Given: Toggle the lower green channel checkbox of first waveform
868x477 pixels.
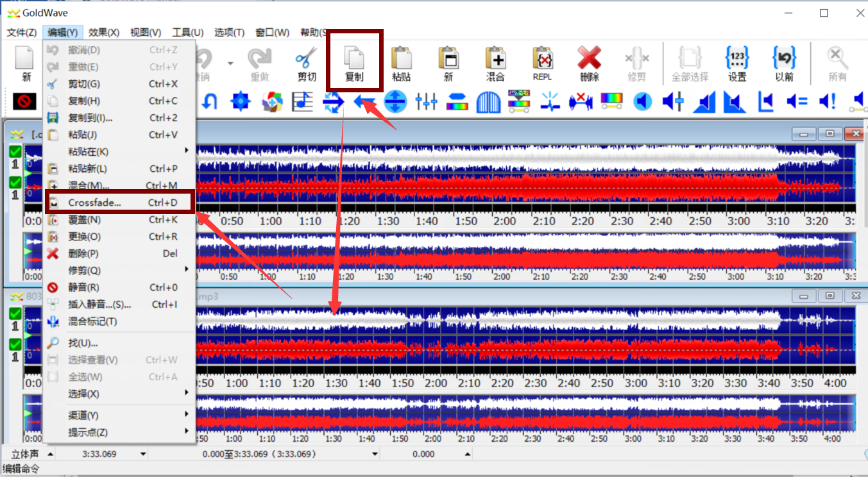Looking at the screenshot, I should (14, 181).
